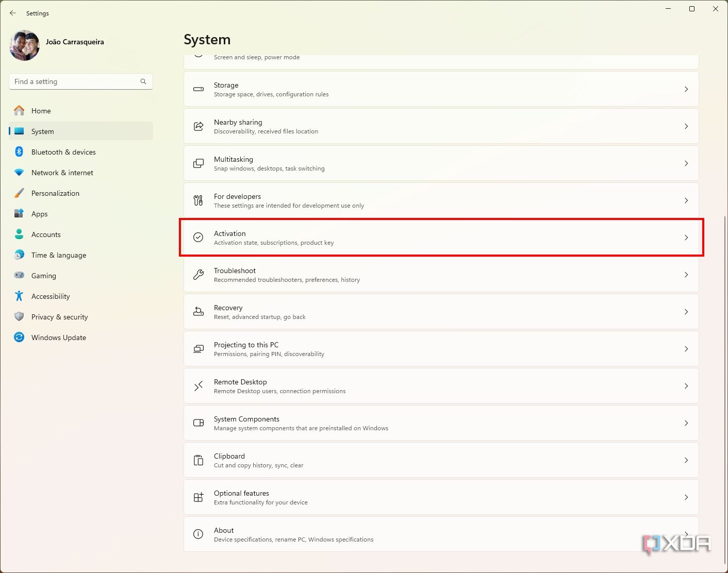Click the Windows Update sync icon

(x=19, y=337)
